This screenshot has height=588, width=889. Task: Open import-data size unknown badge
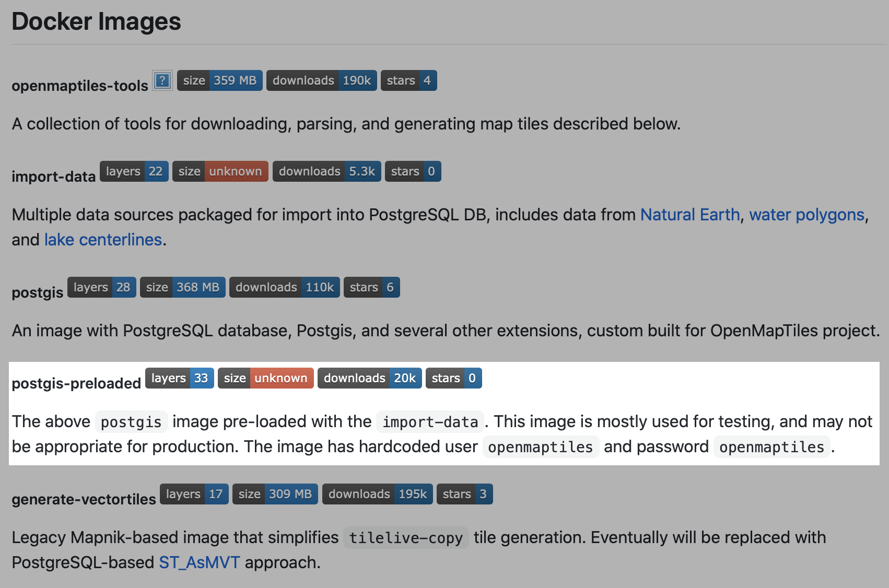[220, 171]
